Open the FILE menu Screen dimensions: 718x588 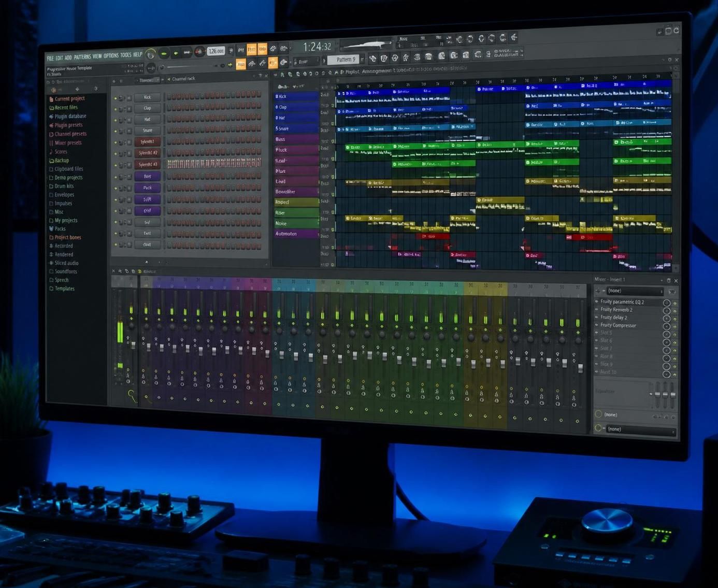(x=50, y=58)
